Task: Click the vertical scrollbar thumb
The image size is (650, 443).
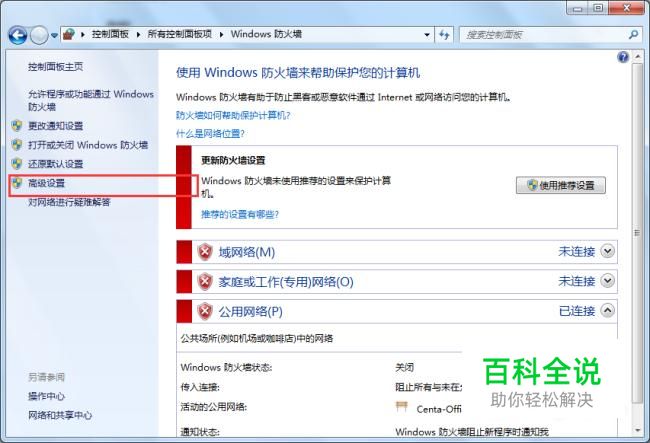Action: pyautogui.click(x=637, y=233)
